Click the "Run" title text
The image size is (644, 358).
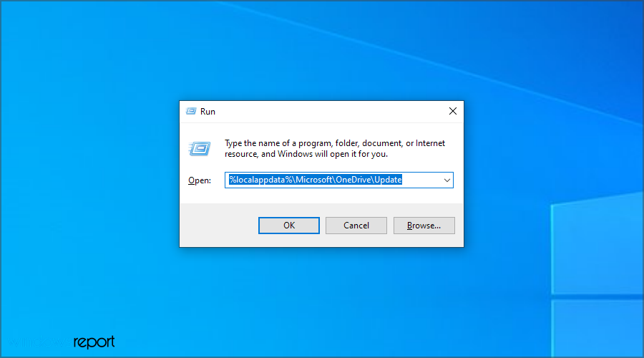point(208,112)
